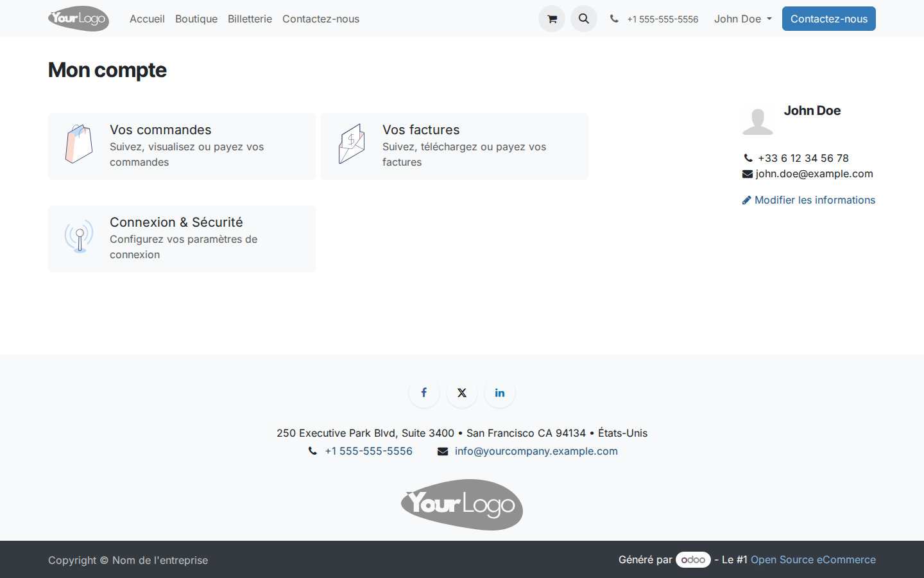The image size is (924, 578).
Task: Open the Boutique menu item
Action: 196,19
